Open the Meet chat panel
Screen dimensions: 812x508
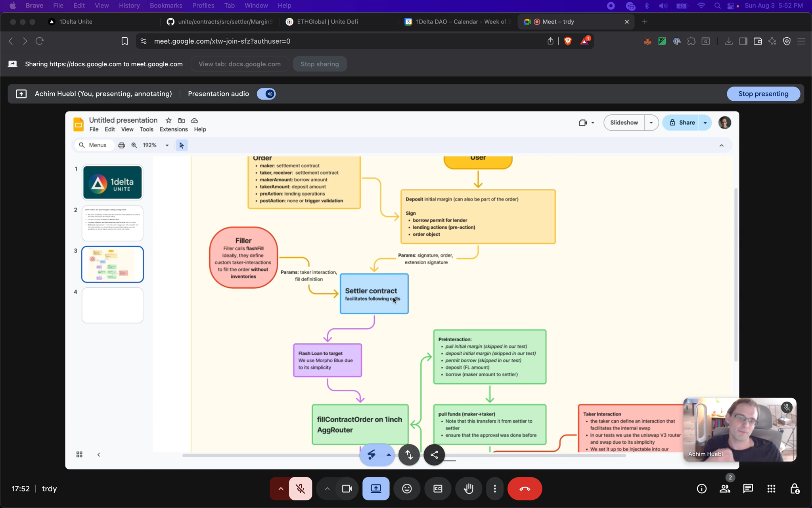[x=748, y=489]
